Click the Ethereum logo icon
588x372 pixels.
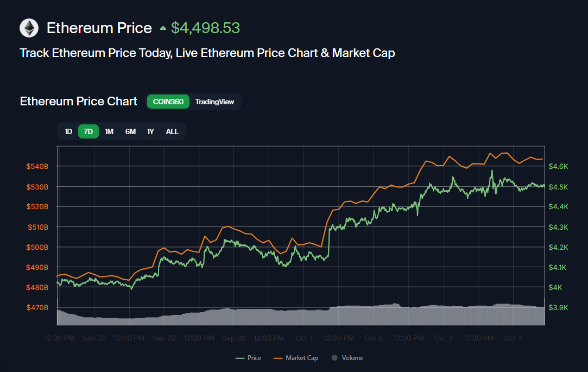(x=29, y=28)
